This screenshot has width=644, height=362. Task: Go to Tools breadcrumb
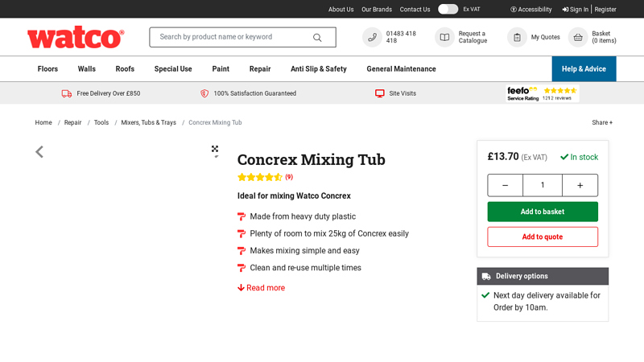(x=101, y=122)
